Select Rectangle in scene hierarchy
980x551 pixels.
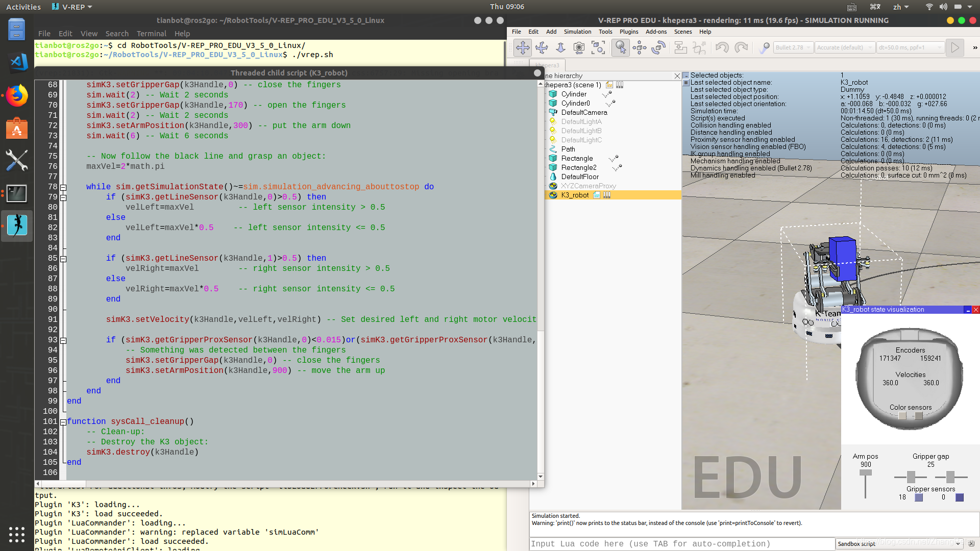577,158
